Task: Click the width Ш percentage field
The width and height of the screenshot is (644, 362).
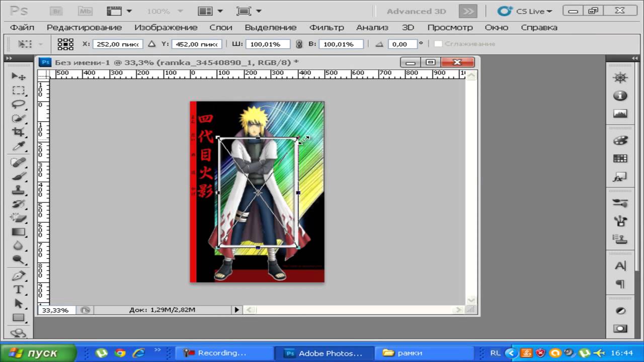Action: 268,44
